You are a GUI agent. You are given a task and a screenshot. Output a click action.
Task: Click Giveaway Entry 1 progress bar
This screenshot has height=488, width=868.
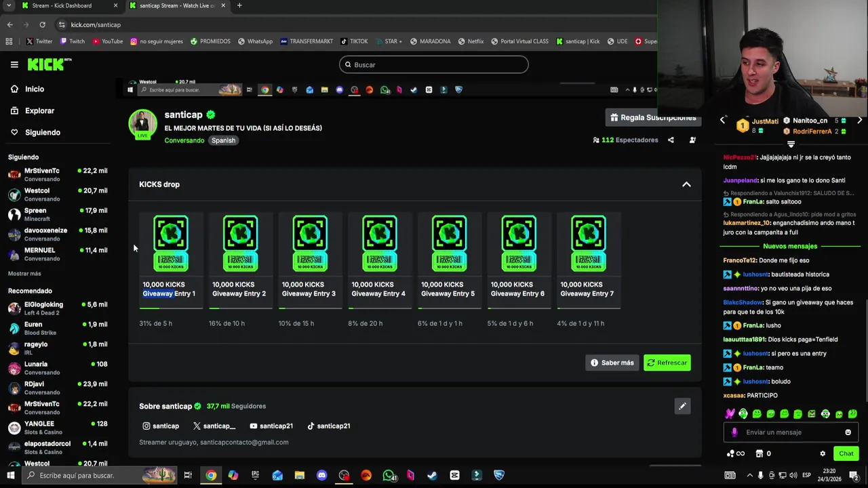pos(171,308)
